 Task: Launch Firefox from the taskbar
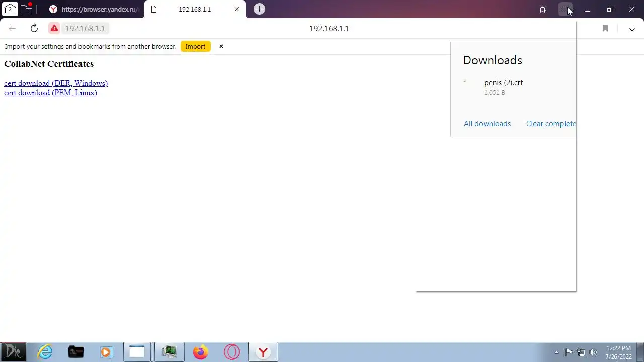200,352
